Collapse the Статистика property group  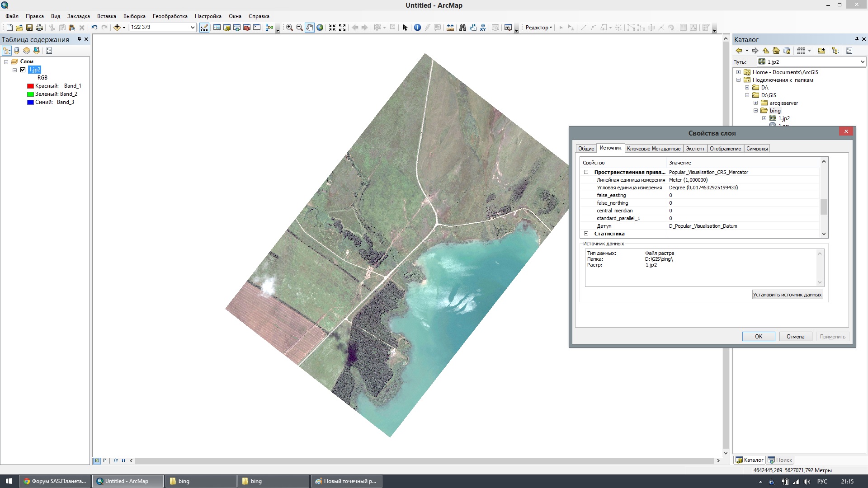tap(586, 234)
